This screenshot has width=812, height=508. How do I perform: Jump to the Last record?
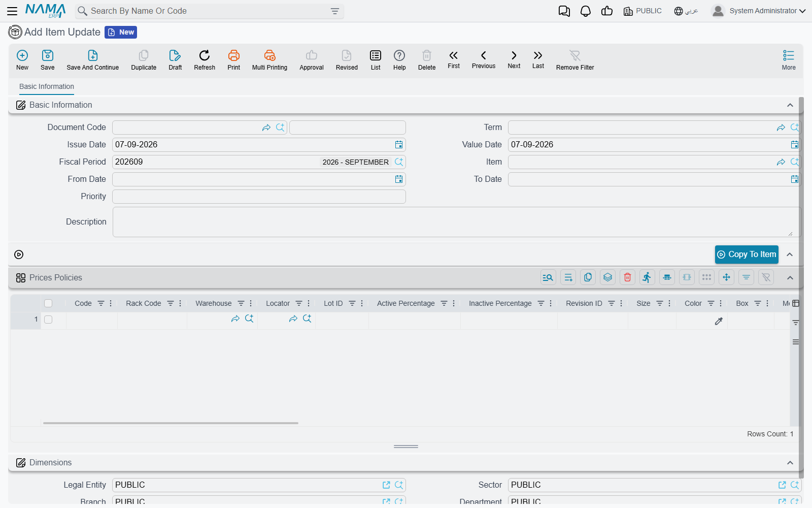(538, 59)
